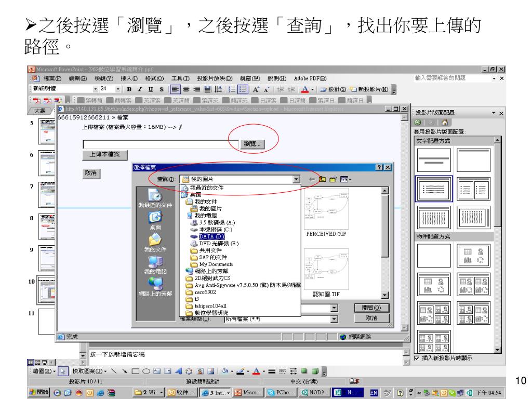Click the Open button in file dialog

(x=371, y=308)
